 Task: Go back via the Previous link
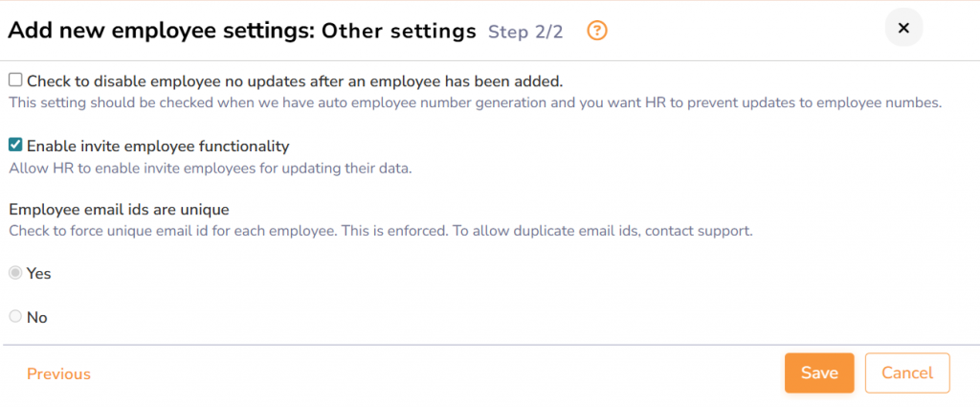(58, 373)
